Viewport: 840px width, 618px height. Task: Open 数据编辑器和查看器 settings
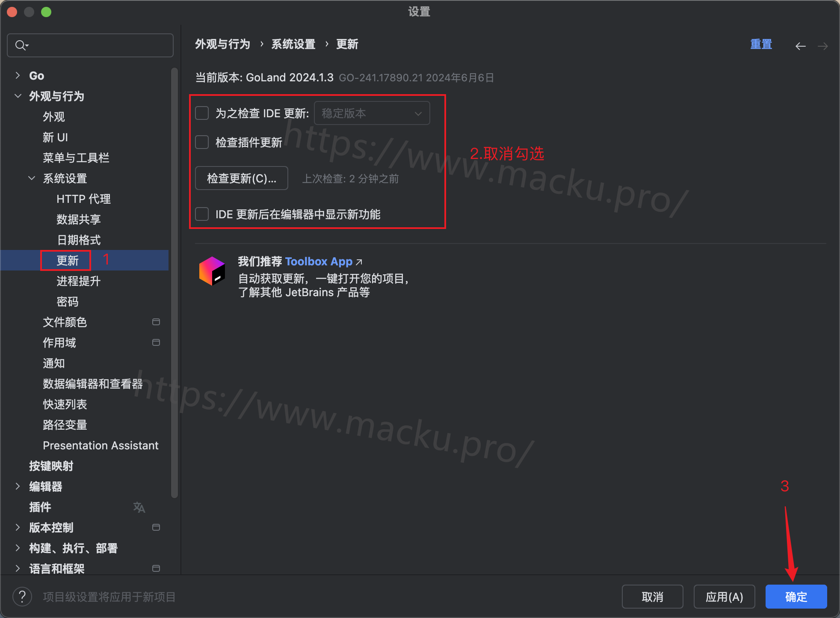93,383
